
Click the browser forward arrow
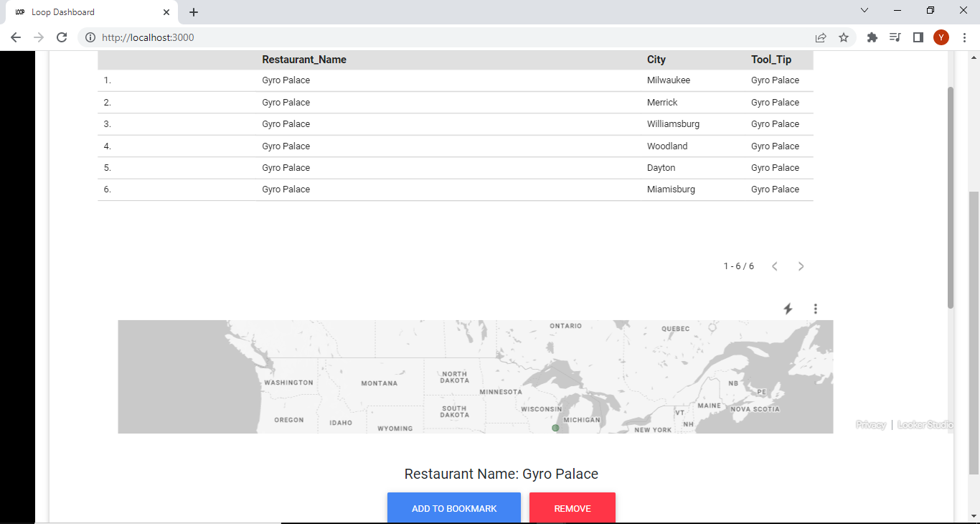(x=39, y=37)
